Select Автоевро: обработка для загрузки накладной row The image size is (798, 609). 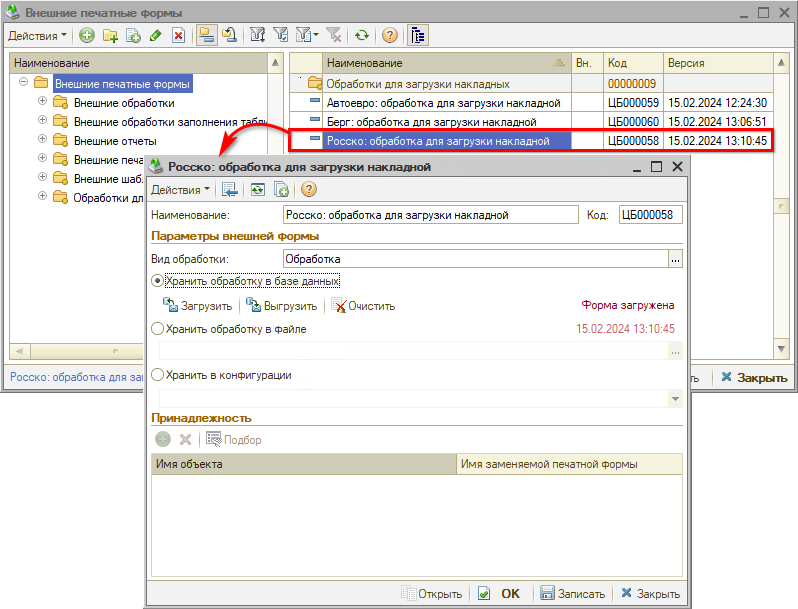tap(532, 103)
